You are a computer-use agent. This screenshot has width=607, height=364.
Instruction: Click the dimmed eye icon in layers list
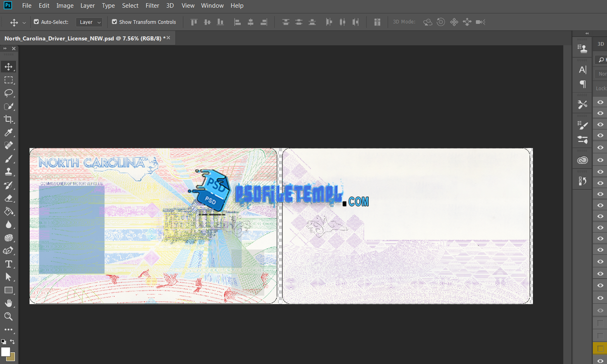600,310
